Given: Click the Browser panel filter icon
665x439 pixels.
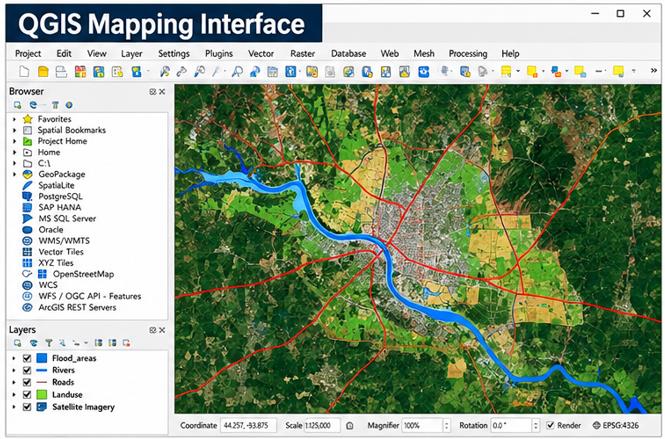Looking at the screenshot, I should tap(55, 104).
